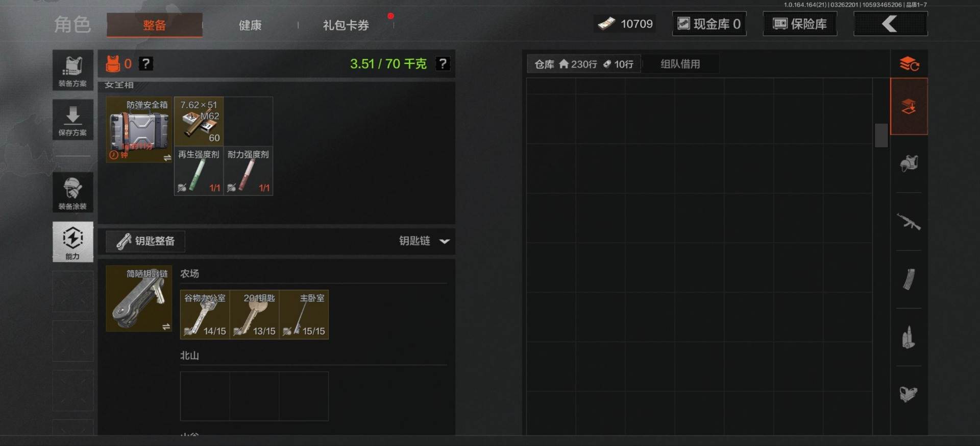Open the 装备方案 loadout preset icon
The image size is (980, 446).
(72, 70)
